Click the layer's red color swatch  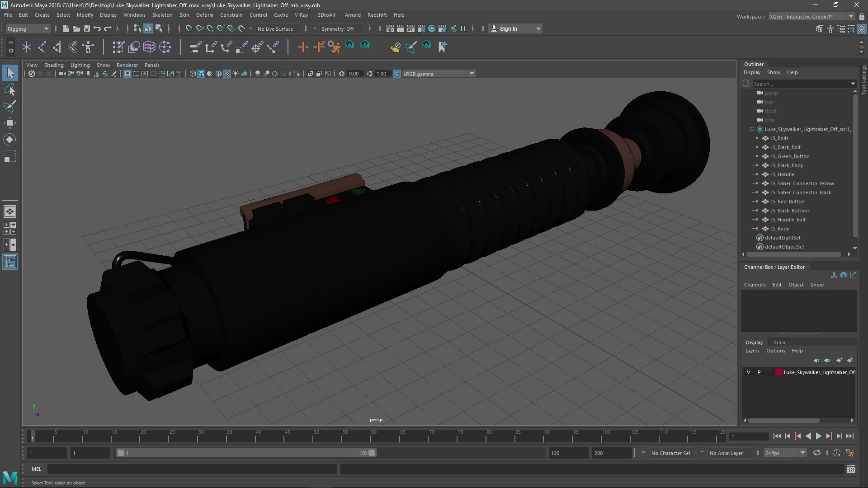click(779, 372)
